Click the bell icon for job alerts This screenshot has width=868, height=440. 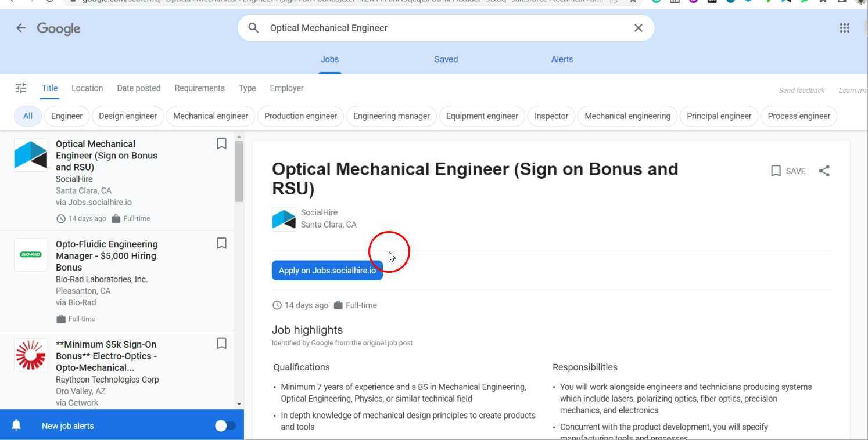pyautogui.click(x=16, y=425)
